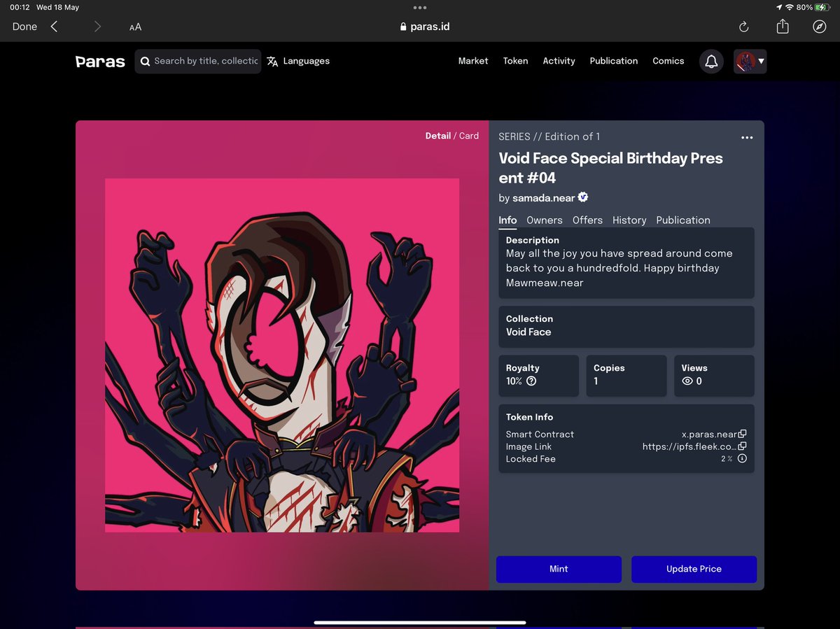Go back with the Safari back chevron
The width and height of the screenshot is (840, 629).
point(54,27)
